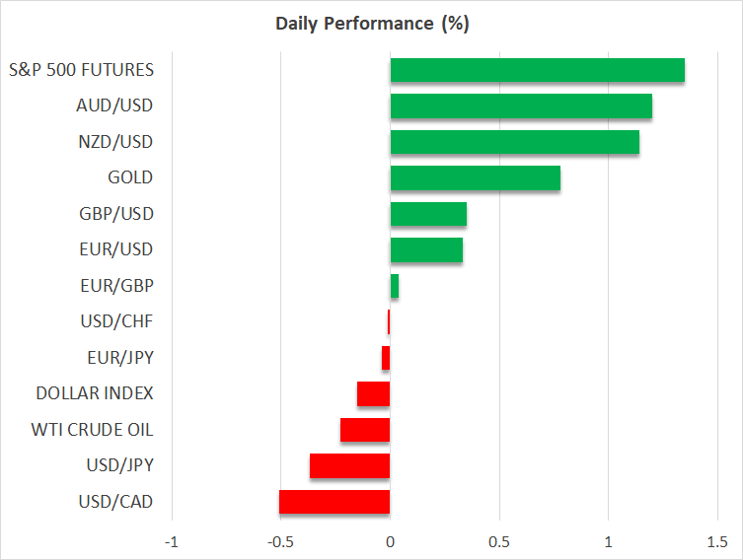Select the "-0.5" horizontal axis tick label
Viewport: 743px width, 560px height.
pyautogui.click(x=280, y=542)
